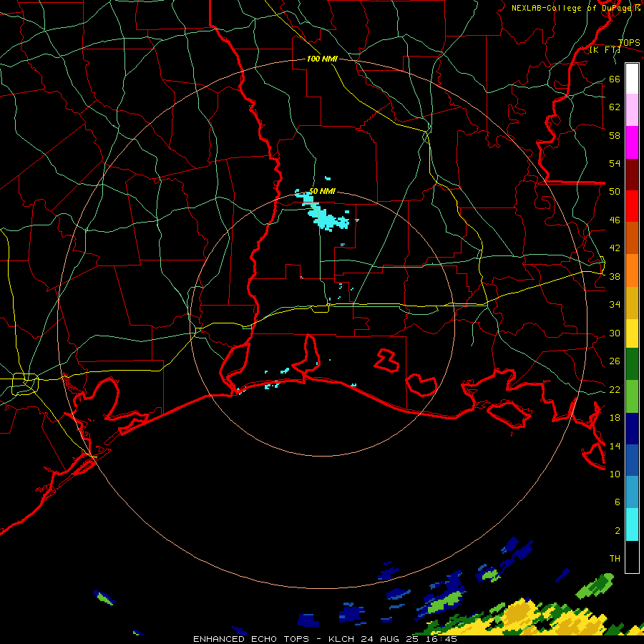
Task: Click the magenta 58 kft legend swatch
Action: [632, 142]
